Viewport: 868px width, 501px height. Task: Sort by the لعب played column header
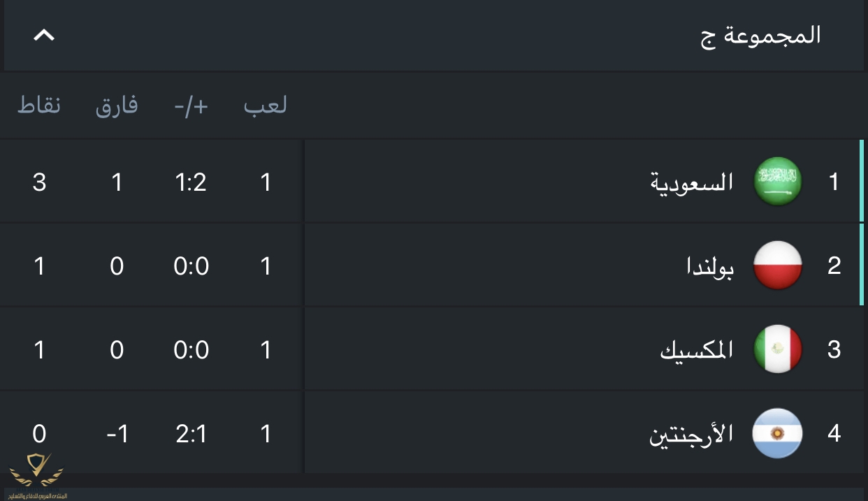click(x=266, y=106)
